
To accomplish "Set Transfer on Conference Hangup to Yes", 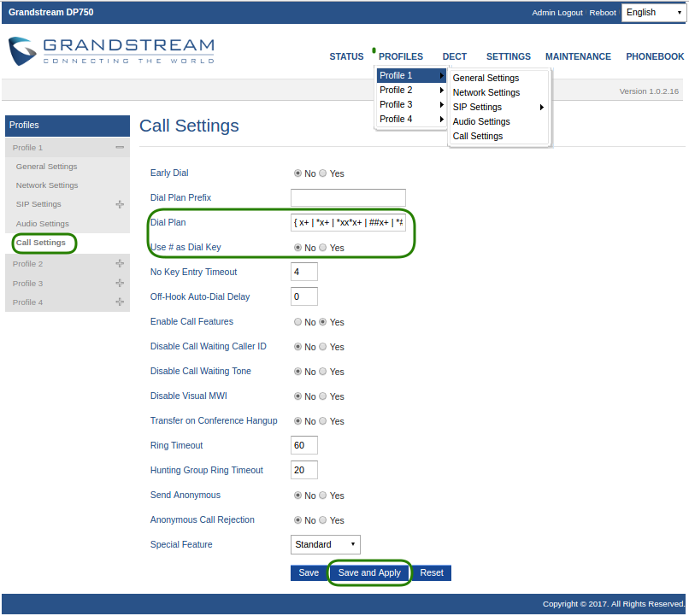I will 323,421.
